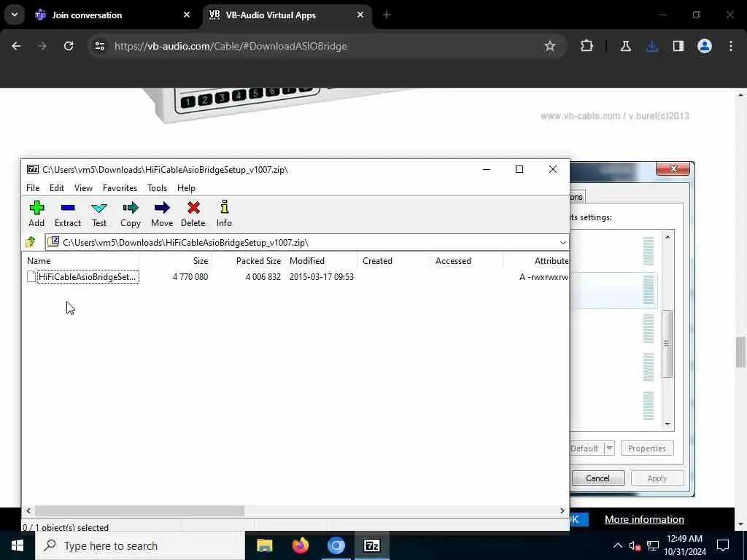
Task: Click the muted volume tray icon
Action: [x=635, y=546]
